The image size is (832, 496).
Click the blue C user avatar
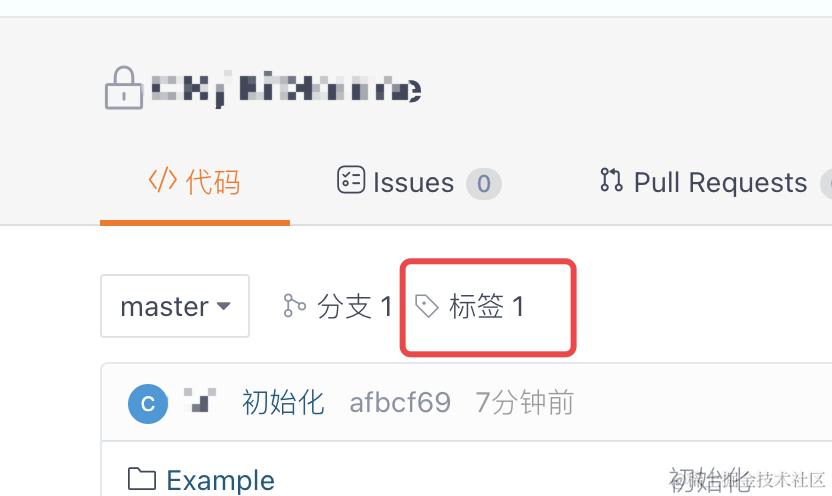coord(148,404)
